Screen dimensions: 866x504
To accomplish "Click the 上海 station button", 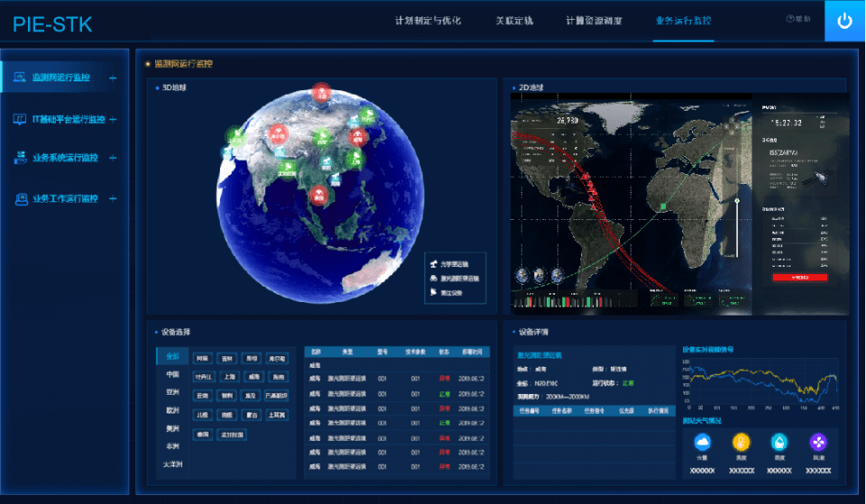I will click(x=229, y=377).
